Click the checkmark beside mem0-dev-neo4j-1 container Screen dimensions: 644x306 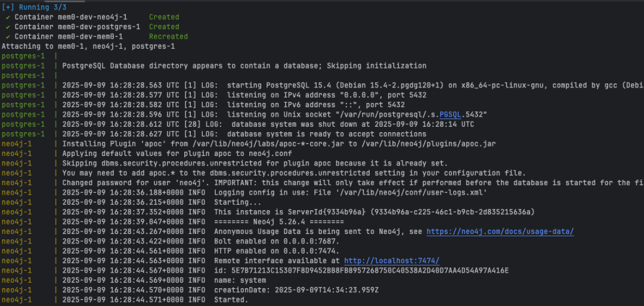8,17
